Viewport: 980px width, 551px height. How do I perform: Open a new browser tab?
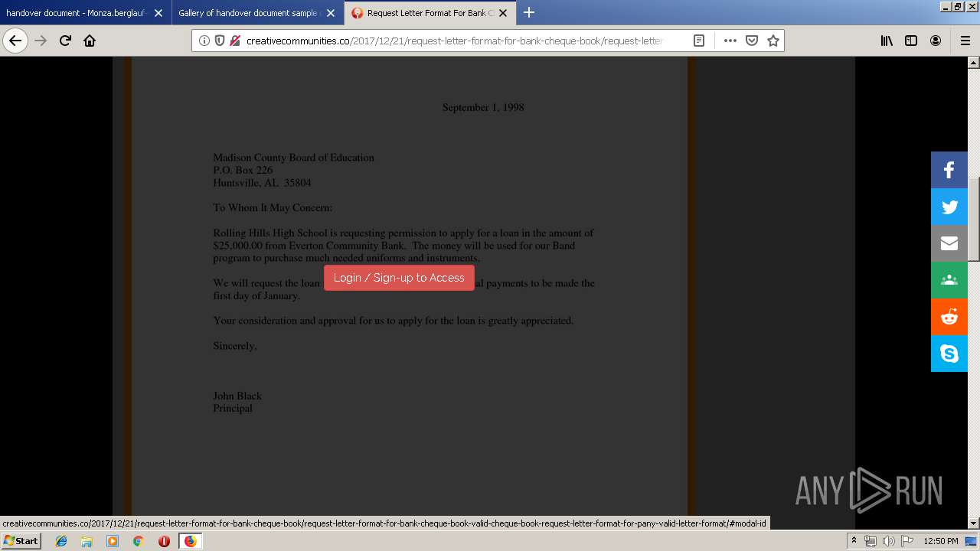coord(528,12)
